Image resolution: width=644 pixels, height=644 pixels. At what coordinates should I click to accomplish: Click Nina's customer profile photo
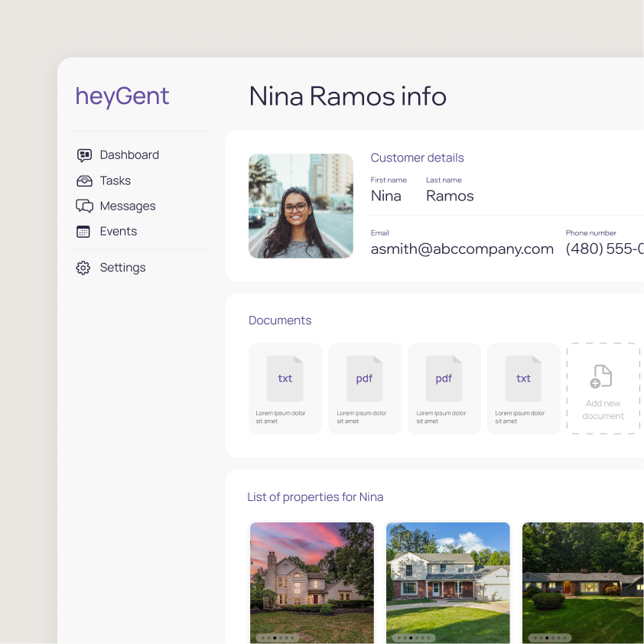(301, 206)
